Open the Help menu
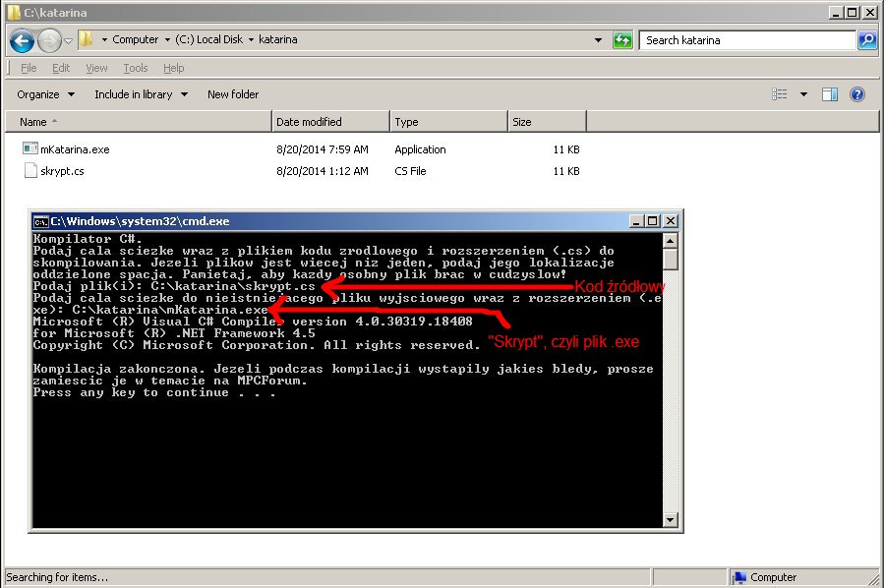 pos(174,68)
